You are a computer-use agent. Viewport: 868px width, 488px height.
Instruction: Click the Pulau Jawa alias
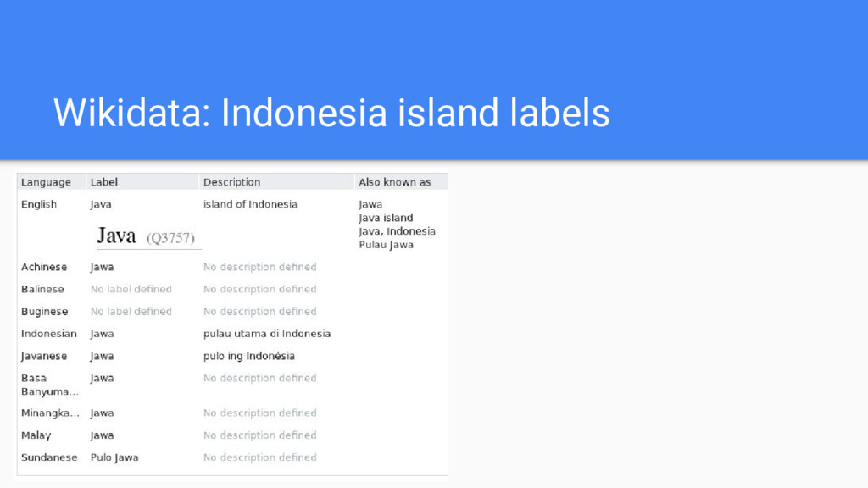pyautogui.click(x=386, y=245)
